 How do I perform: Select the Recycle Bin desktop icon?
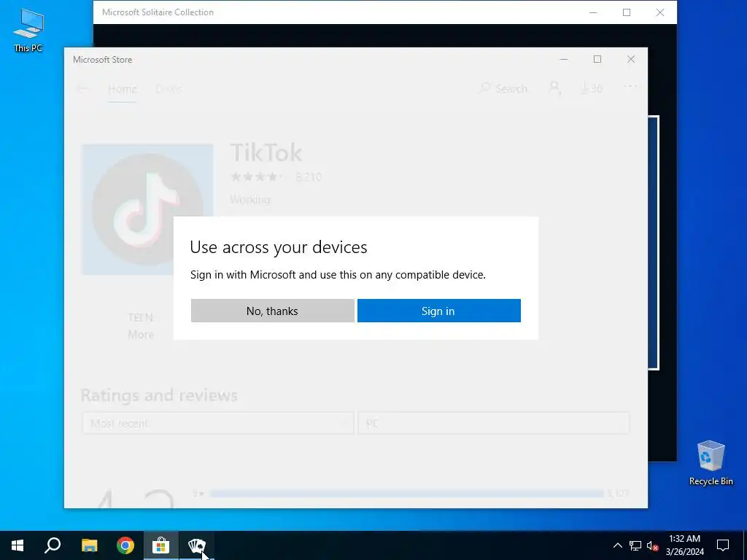point(711,463)
